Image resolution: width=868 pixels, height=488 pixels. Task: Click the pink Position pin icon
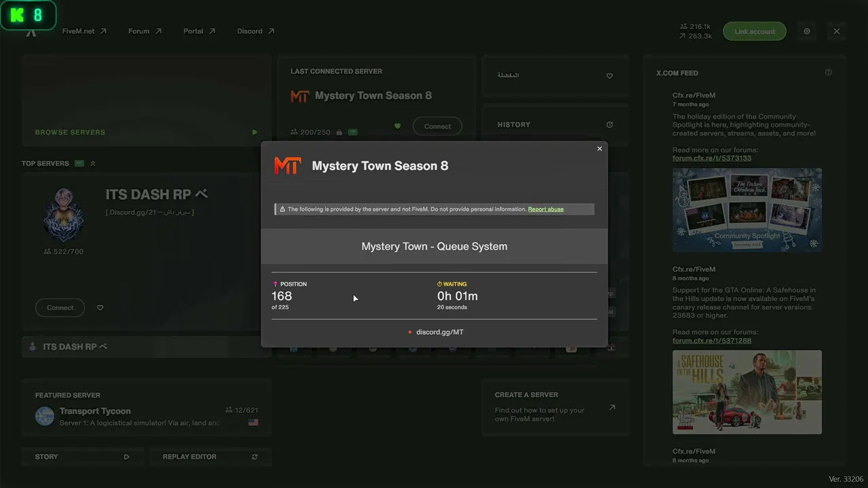(x=275, y=284)
